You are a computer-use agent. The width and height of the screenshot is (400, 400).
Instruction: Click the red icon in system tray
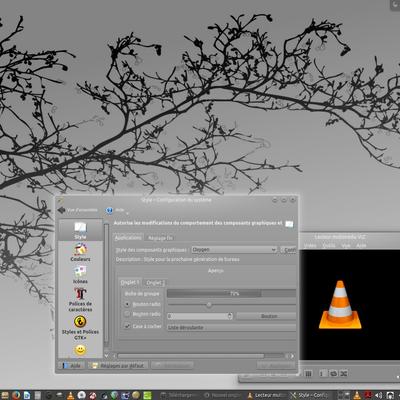point(368,395)
